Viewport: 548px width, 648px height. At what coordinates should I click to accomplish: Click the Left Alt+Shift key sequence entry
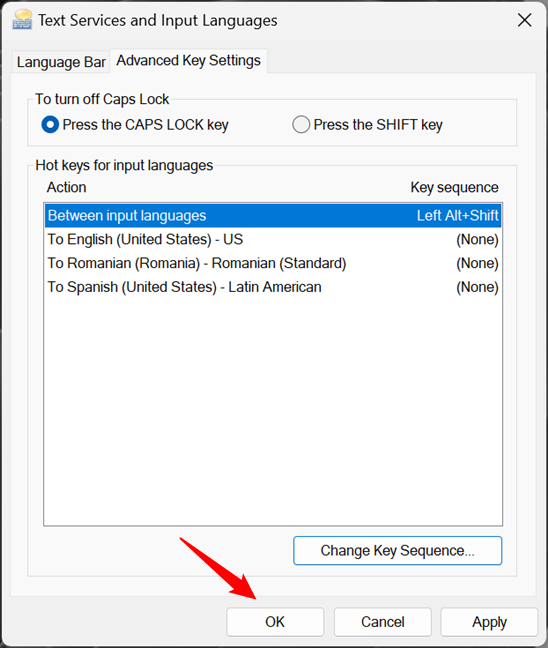pos(457,215)
